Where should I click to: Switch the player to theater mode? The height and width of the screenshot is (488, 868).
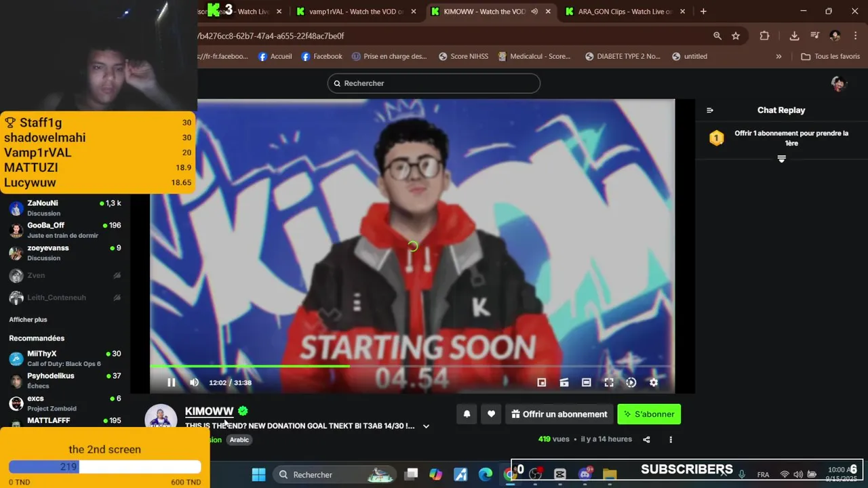587,382
